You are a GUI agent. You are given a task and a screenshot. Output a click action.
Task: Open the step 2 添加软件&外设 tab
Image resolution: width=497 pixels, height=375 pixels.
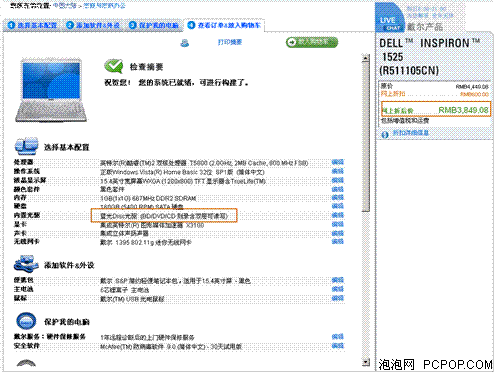pyautogui.click(x=93, y=25)
